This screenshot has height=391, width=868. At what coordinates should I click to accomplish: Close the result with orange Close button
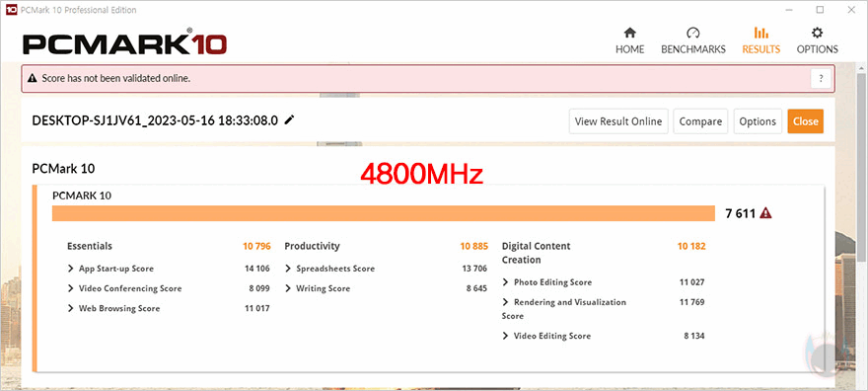(806, 121)
